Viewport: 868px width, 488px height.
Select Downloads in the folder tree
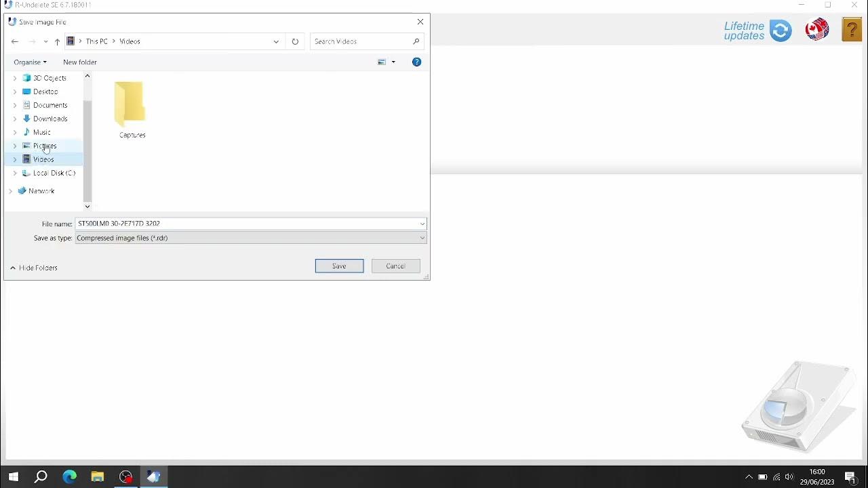pos(50,119)
